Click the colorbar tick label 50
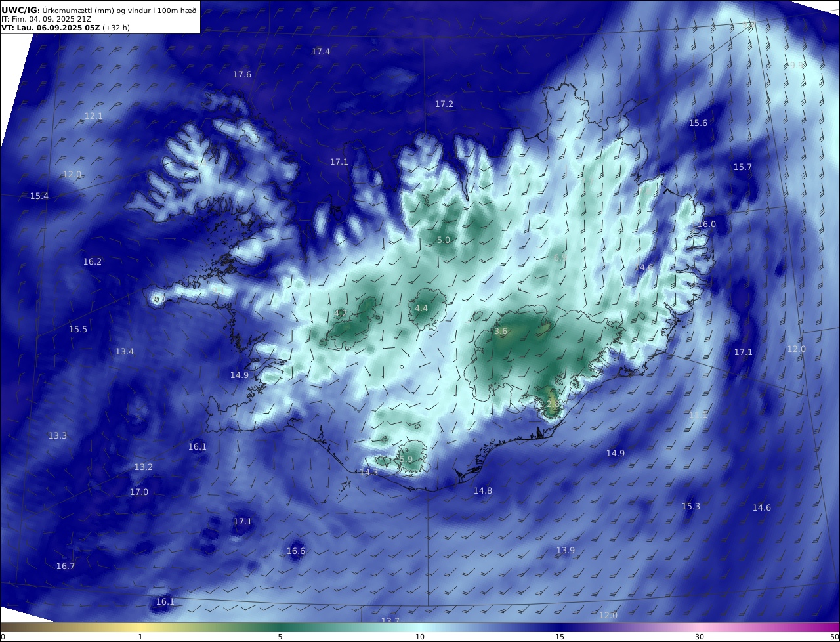Viewport: 840px width, 642px height. click(834, 637)
